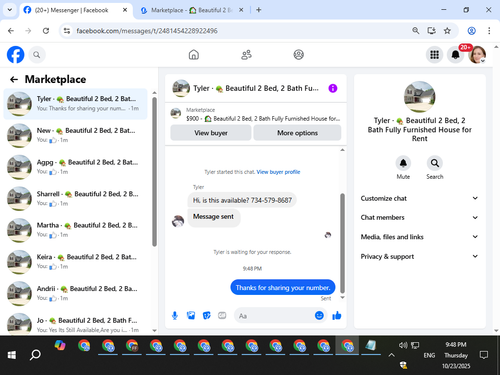Click the address bar URL
The image size is (500, 375).
point(147,31)
